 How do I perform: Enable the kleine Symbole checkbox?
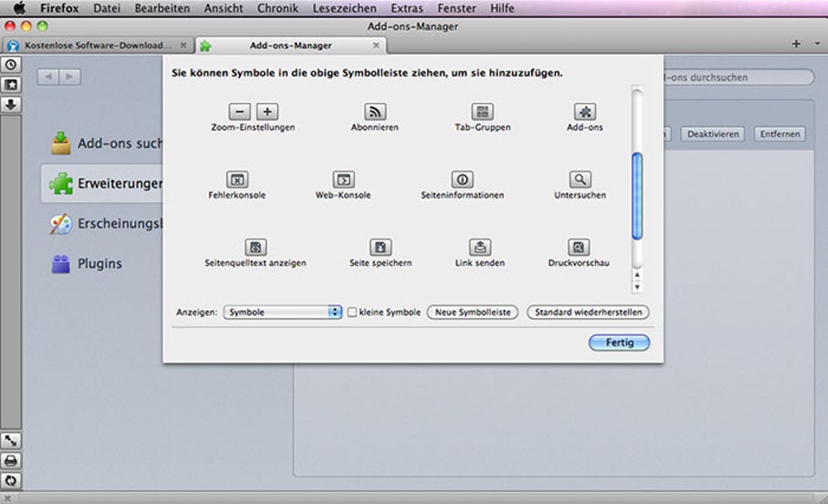pyautogui.click(x=354, y=312)
